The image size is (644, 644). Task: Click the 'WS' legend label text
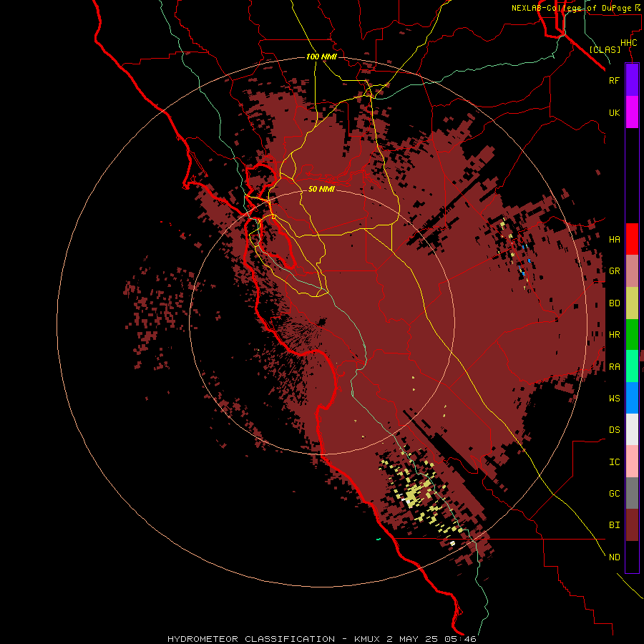614,399
